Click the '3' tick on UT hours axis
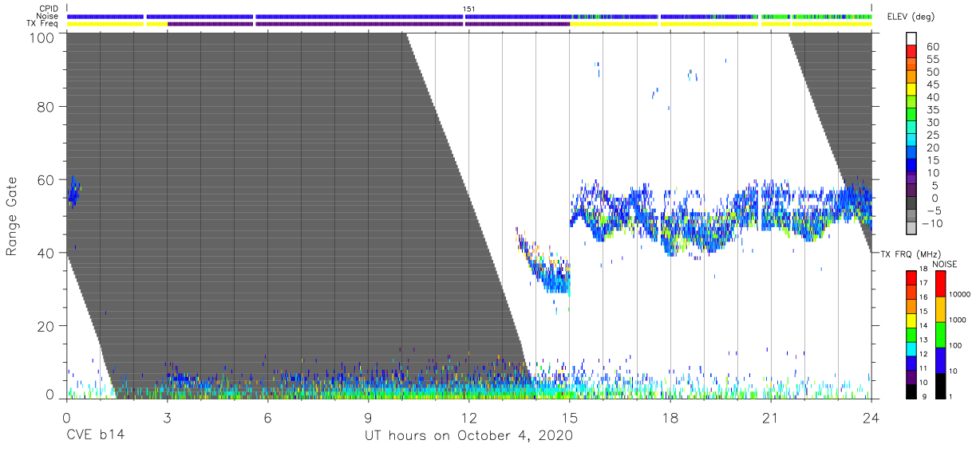980x452 pixels. click(x=167, y=418)
